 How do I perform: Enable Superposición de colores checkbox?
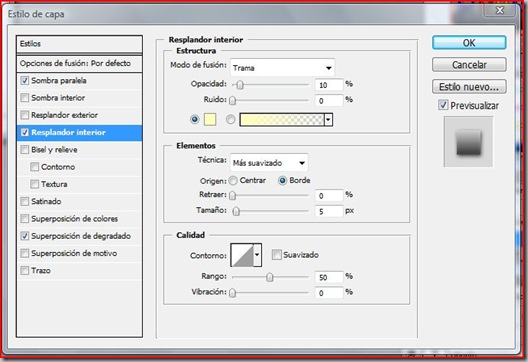click(x=25, y=219)
